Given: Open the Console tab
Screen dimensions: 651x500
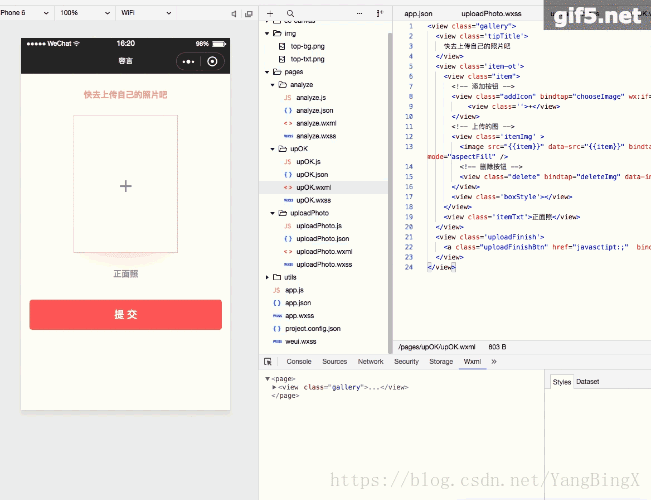Looking at the screenshot, I should pyautogui.click(x=299, y=362).
